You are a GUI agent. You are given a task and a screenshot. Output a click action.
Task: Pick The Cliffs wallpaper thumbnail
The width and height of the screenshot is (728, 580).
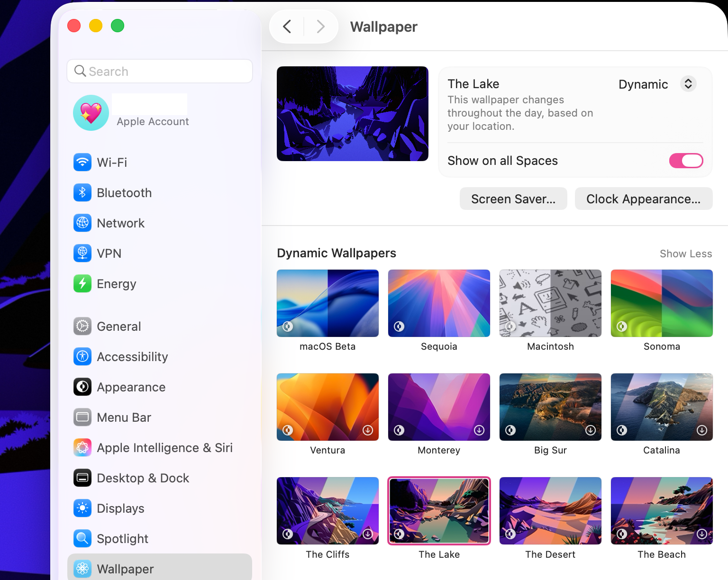point(328,511)
